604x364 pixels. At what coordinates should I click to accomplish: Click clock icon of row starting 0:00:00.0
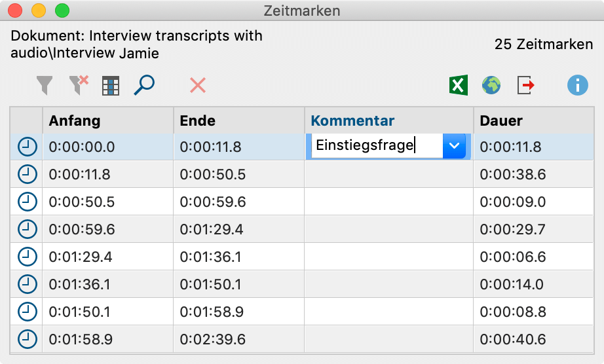coord(28,147)
